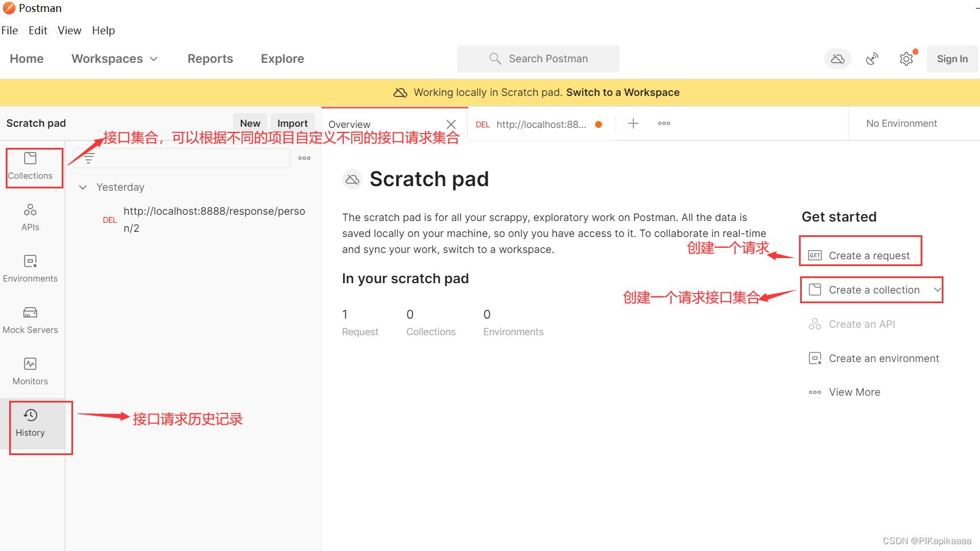This screenshot has width=980, height=551.
Task: Open the Collections sidebar panel
Action: (30, 166)
